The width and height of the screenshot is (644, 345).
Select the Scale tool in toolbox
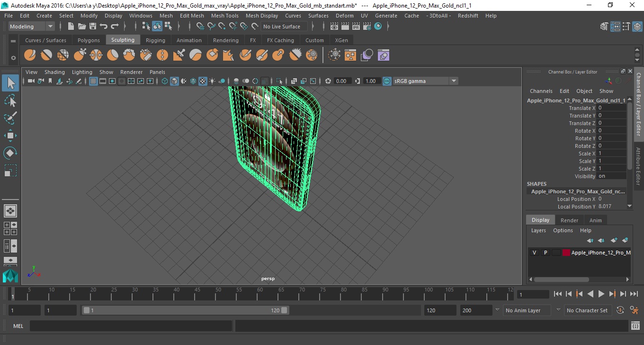(x=10, y=170)
